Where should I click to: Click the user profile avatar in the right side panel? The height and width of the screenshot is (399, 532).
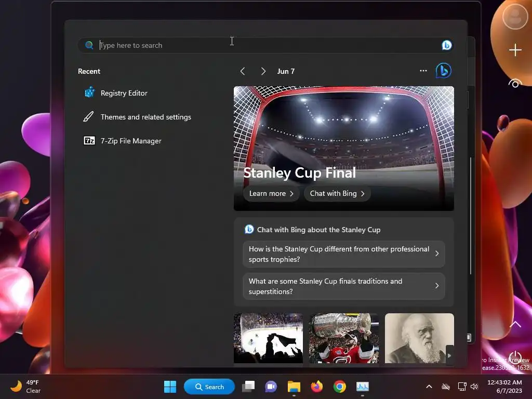point(515,17)
